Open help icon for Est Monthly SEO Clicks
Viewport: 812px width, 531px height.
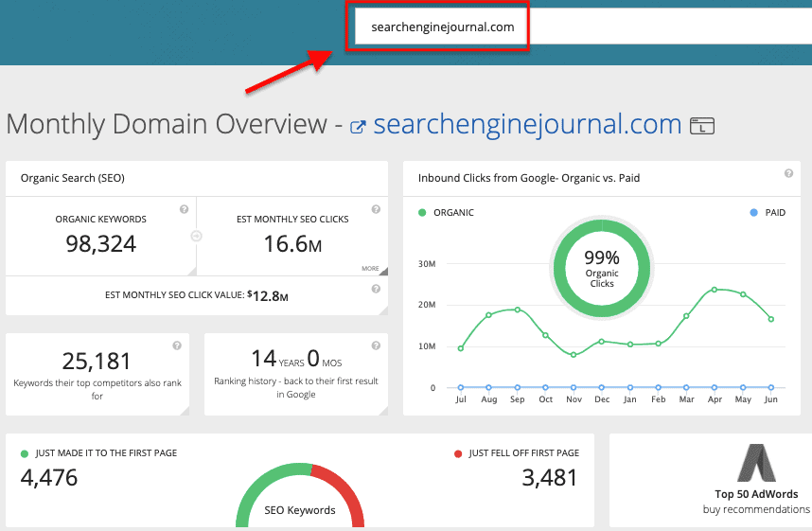[x=376, y=209]
